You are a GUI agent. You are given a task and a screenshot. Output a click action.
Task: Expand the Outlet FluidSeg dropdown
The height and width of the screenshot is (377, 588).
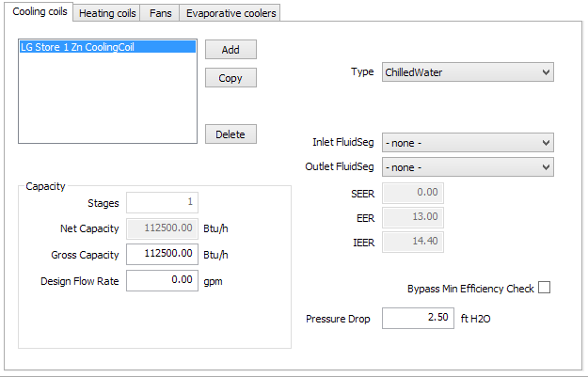468,166
